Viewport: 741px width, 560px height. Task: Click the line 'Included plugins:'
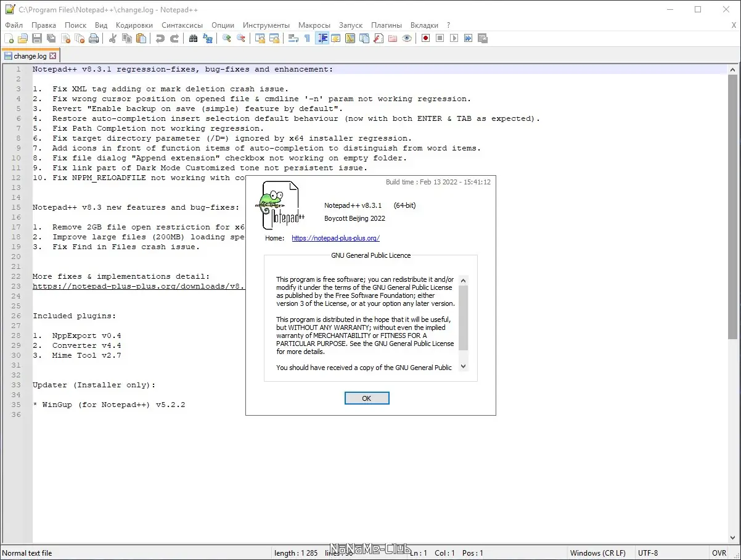click(x=75, y=316)
